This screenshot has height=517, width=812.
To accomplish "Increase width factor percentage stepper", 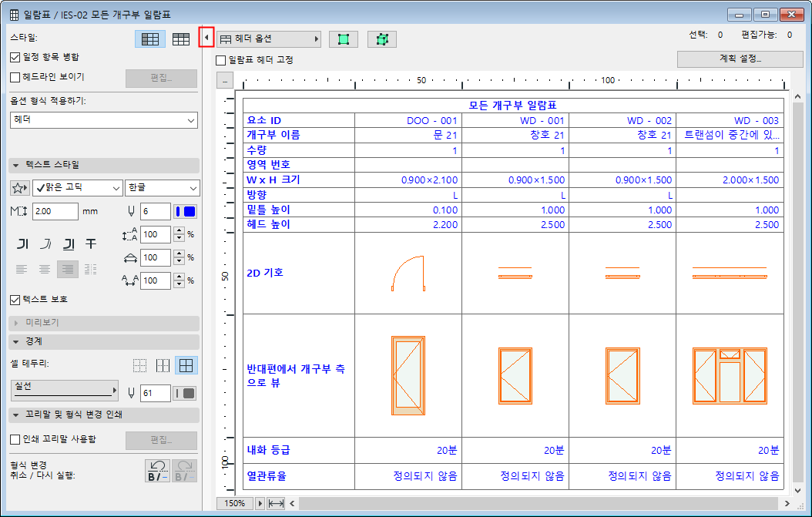I will [180, 253].
